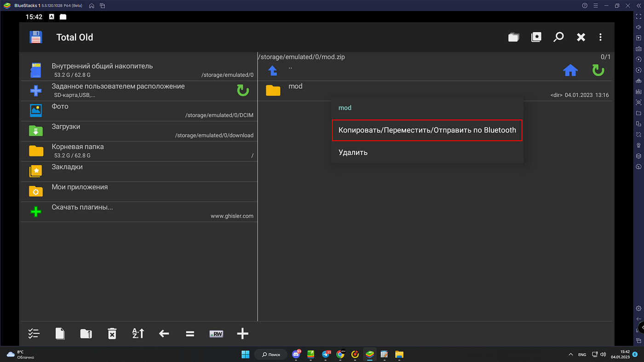Show hidden tray icons chevron
Image resolution: width=644 pixels, height=362 pixels.
[x=571, y=355]
